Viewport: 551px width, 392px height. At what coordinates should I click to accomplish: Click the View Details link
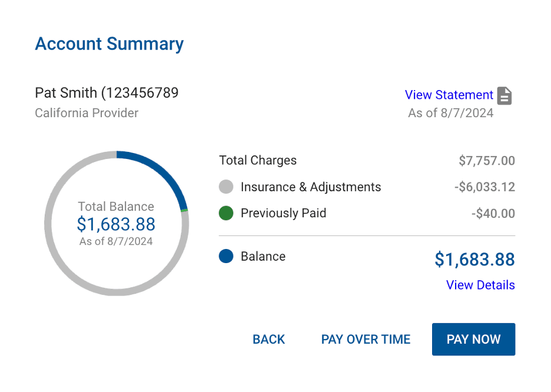tap(480, 285)
